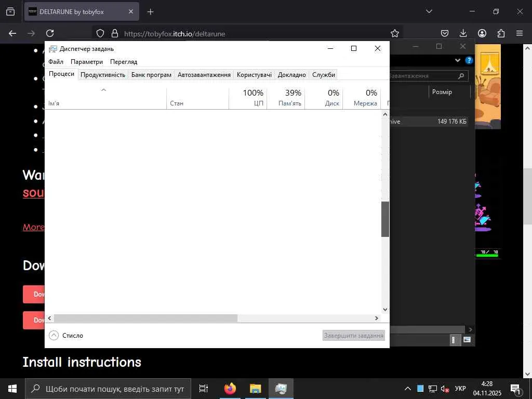Open Firefox account icon
The width and height of the screenshot is (532, 399).
tap(482, 33)
